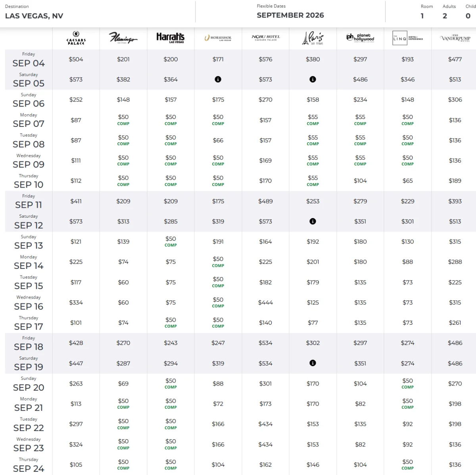Select Flamingo $201 rate on Sep 04
Image resolution: width=476 pixels, height=475 pixels.
click(123, 59)
